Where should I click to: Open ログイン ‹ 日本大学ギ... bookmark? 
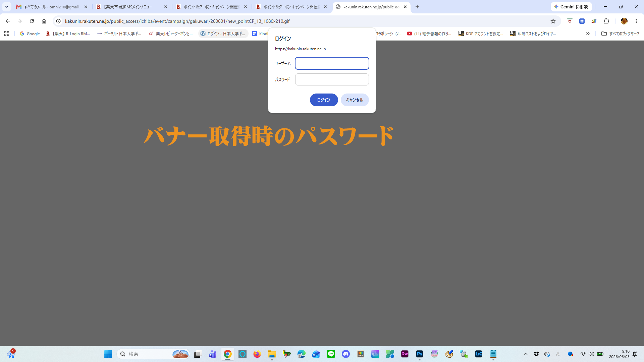pos(223,34)
